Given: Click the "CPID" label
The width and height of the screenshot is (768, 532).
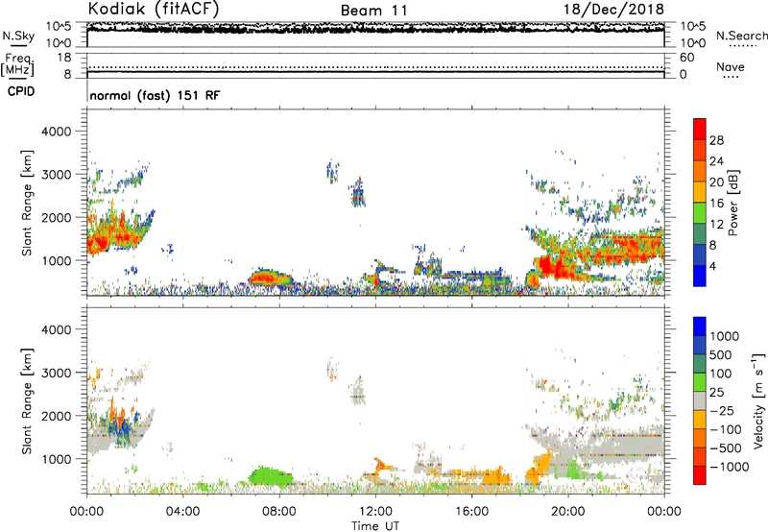Looking at the screenshot, I should pos(21,91).
